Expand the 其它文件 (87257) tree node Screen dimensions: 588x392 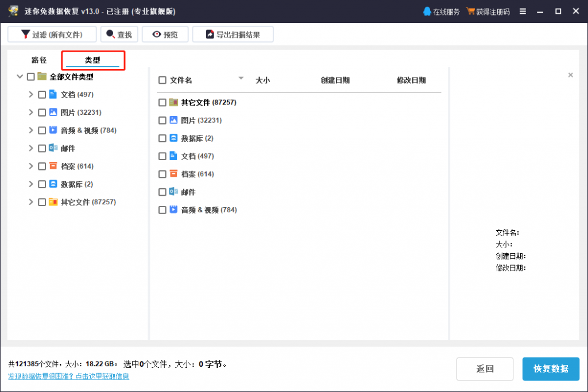[x=31, y=201]
